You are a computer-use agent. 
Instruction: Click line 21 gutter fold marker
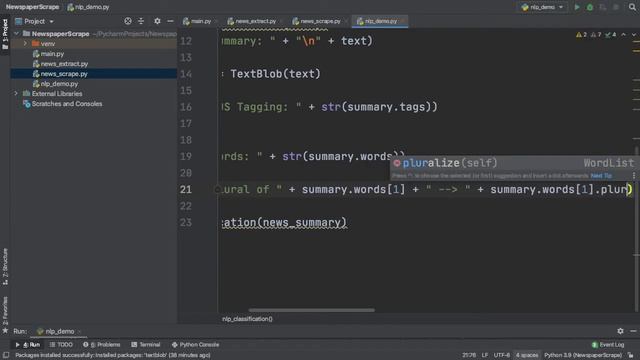click(x=217, y=190)
